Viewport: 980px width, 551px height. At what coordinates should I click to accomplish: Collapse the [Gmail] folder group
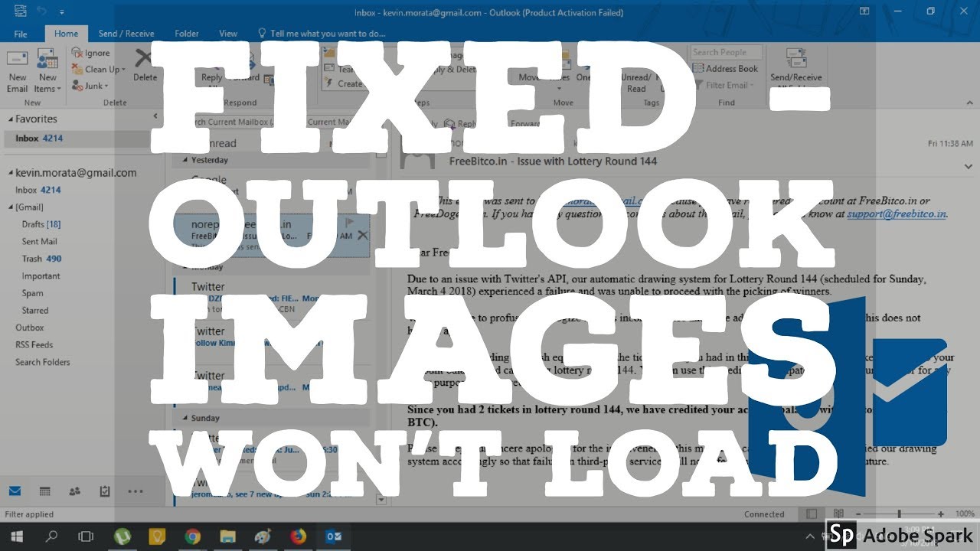tap(11, 207)
